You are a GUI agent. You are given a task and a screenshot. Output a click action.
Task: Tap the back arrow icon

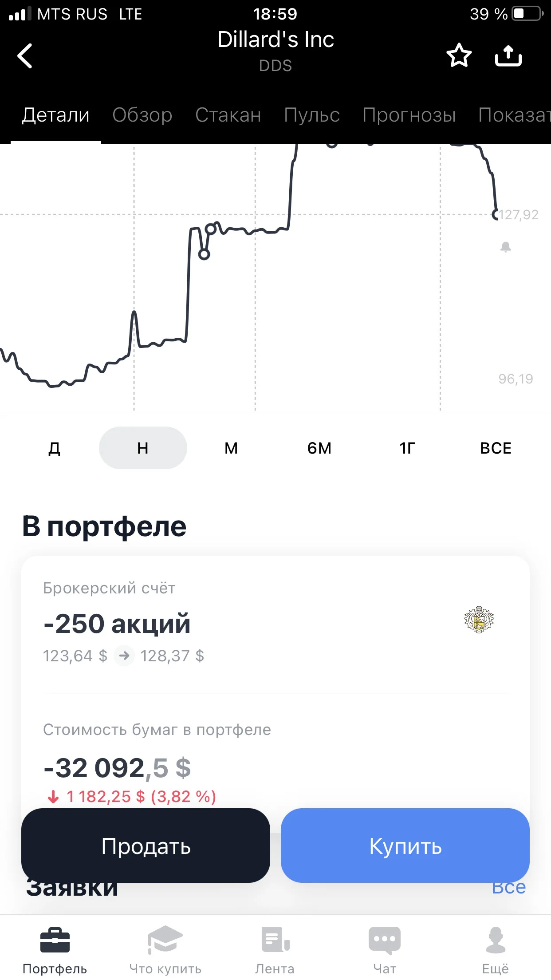25,56
